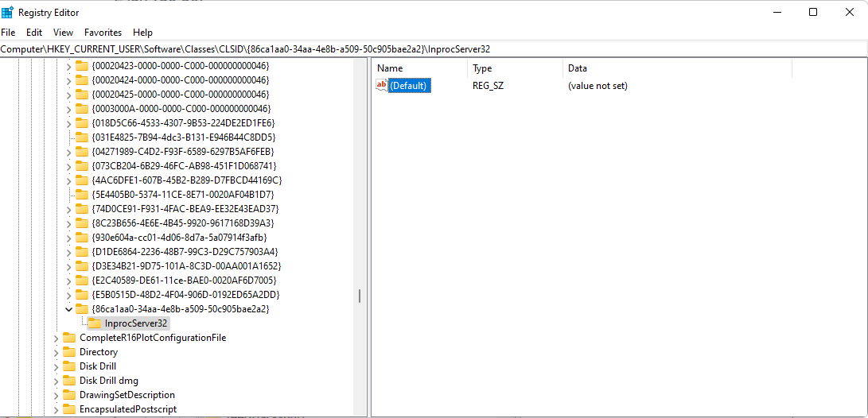Click the Registry Editor title bar icon
Image resolution: width=868 pixels, height=418 pixels.
click(8, 12)
